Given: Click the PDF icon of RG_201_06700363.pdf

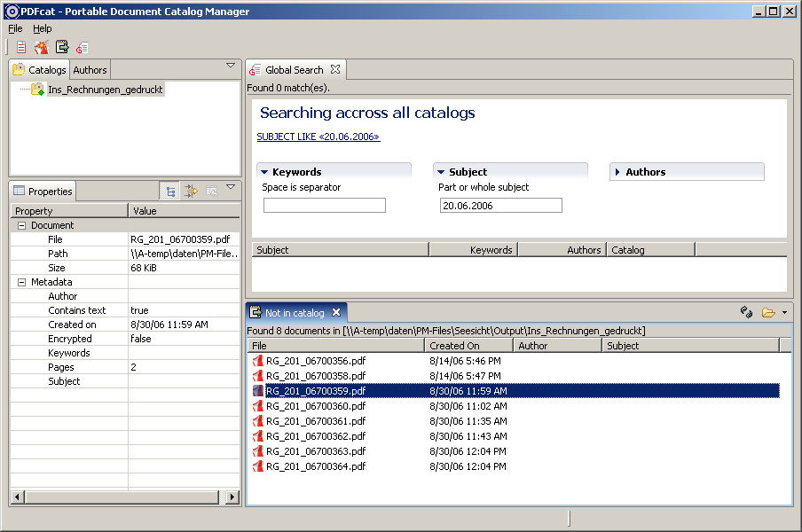Looking at the screenshot, I should (x=258, y=451).
